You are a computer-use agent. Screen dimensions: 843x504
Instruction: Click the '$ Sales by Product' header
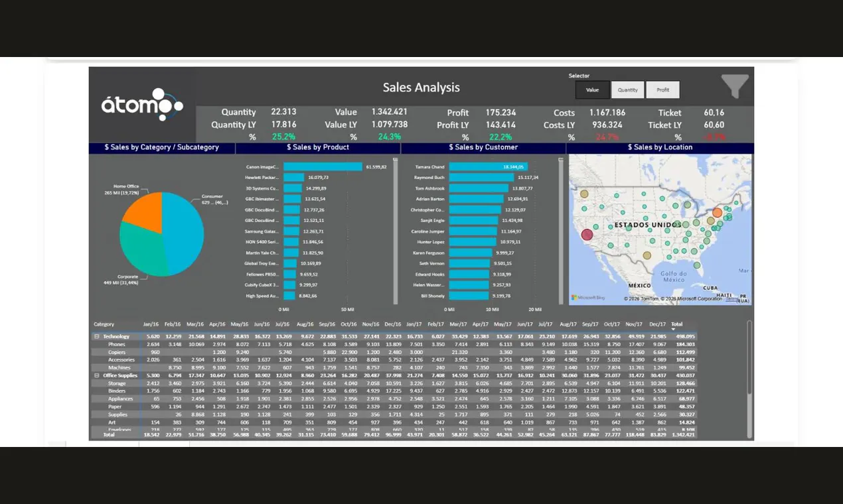(318, 147)
